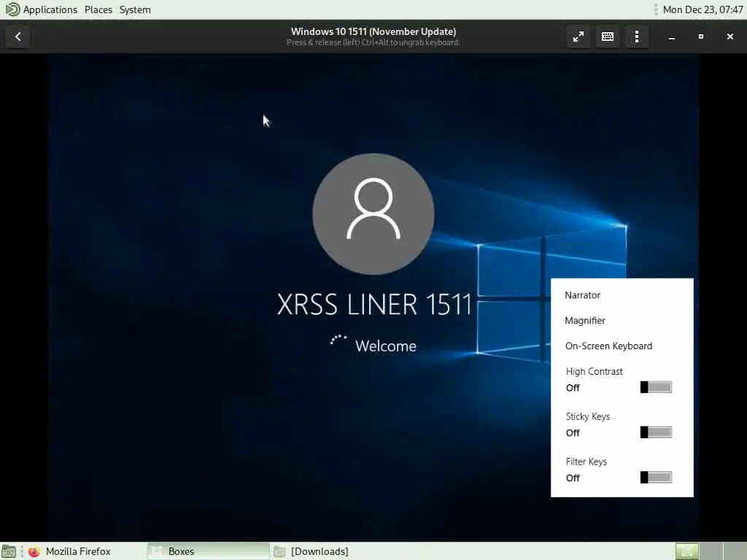Open the keyboard shortcuts menu icon

(608, 36)
